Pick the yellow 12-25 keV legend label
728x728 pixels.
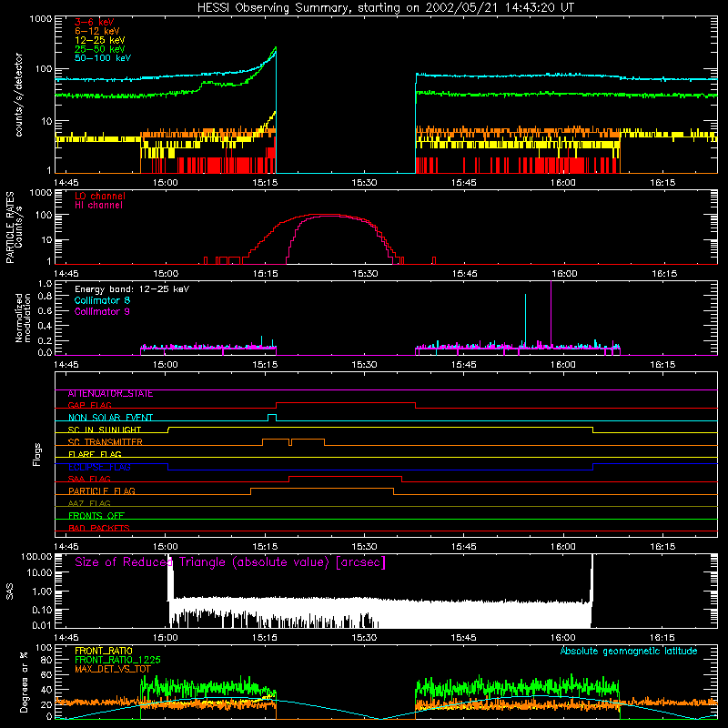99,40
